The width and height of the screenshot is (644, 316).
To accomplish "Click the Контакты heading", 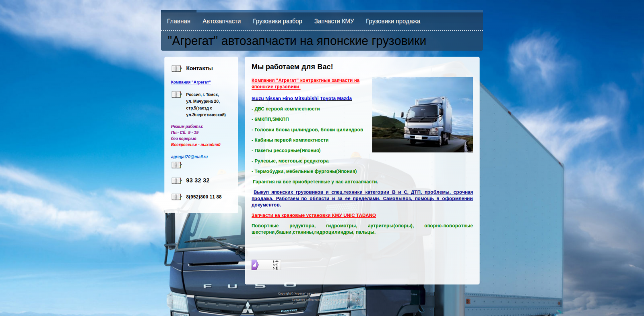I will [199, 69].
